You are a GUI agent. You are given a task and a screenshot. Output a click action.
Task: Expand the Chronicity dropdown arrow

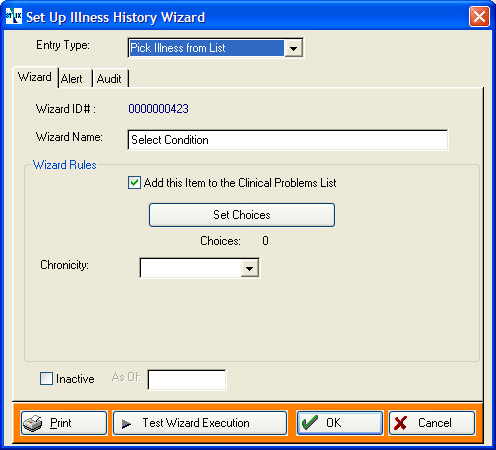(x=250, y=268)
